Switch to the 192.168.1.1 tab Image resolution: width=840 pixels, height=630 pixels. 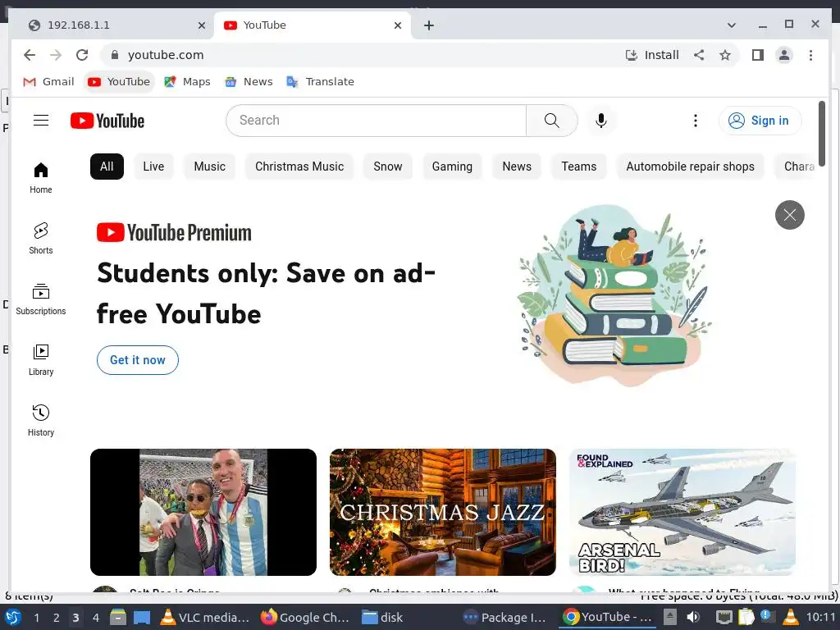point(112,25)
